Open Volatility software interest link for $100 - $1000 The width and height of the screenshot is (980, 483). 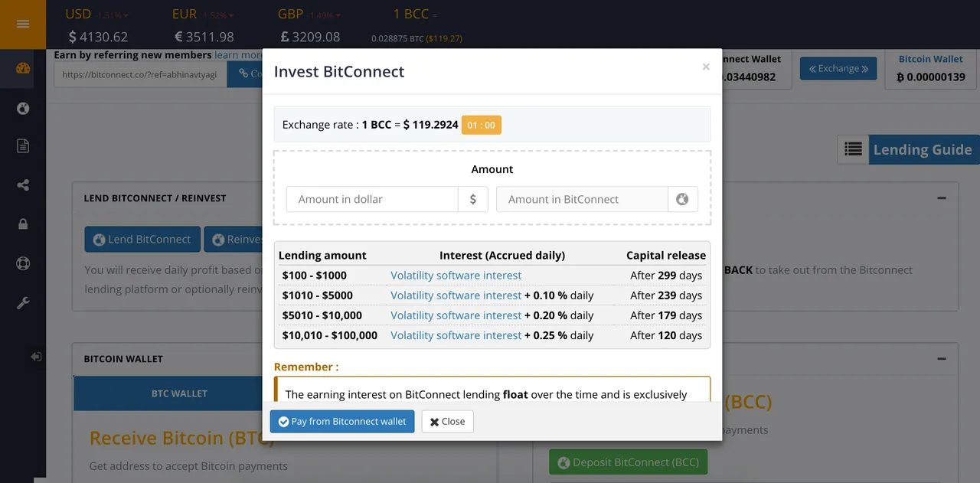click(x=456, y=275)
